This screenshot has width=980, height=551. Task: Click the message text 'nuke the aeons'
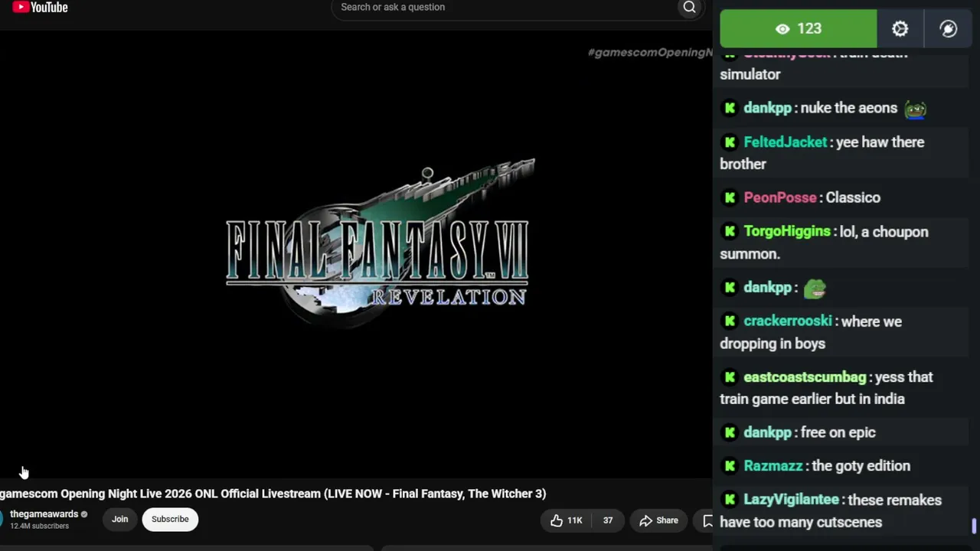point(848,108)
